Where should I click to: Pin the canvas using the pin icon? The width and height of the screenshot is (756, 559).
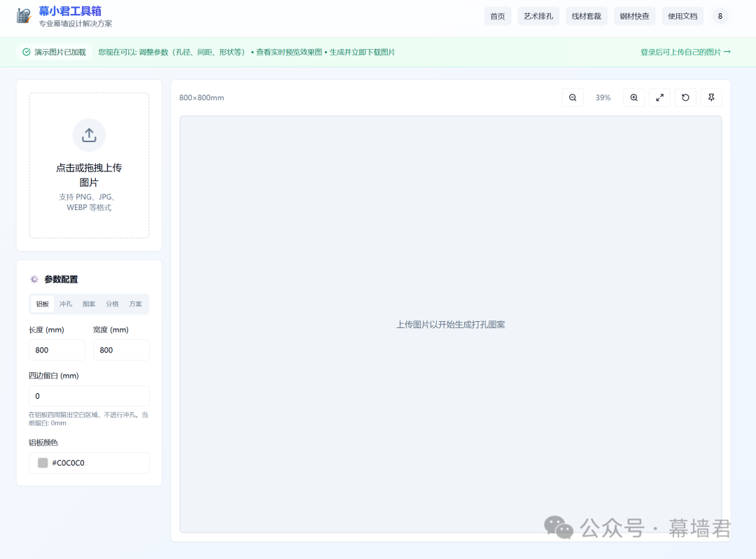pos(711,97)
